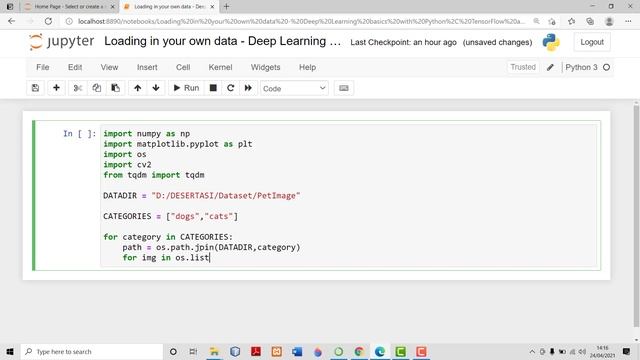
Task: Click the Python logo icon
Action: (x=551, y=42)
